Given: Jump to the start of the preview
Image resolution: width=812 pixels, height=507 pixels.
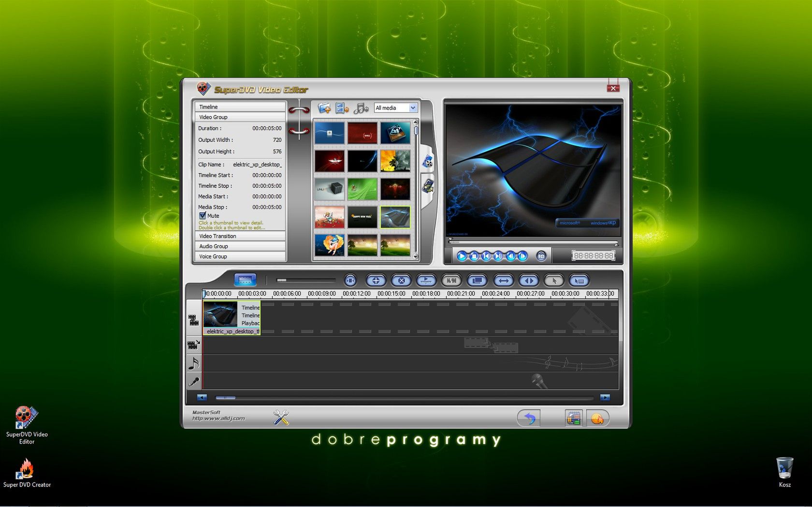Looking at the screenshot, I should 486,256.
